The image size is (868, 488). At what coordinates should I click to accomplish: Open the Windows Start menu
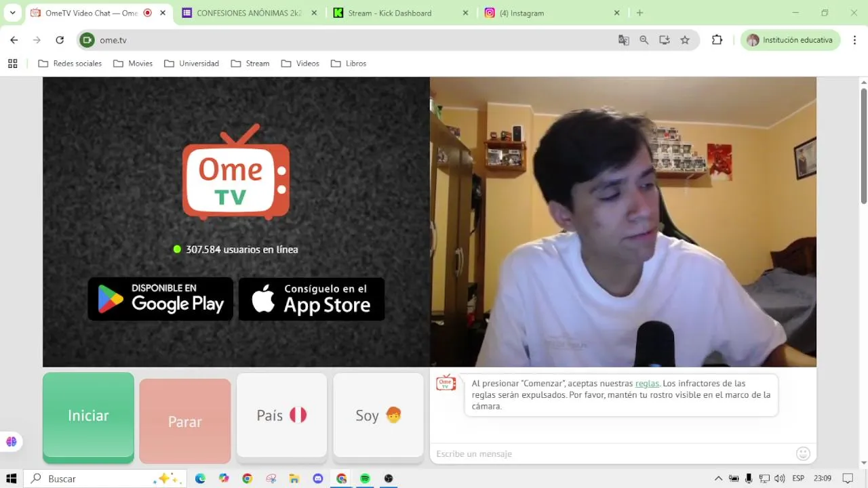pos(11,479)
